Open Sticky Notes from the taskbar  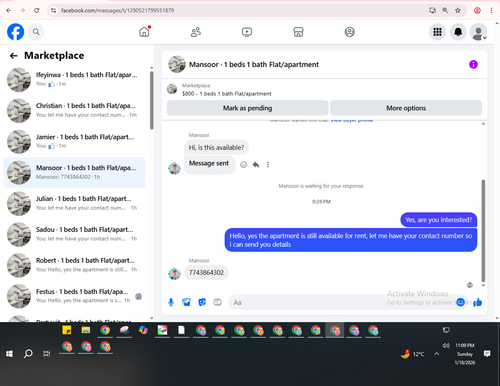click(x=67, y=330)
